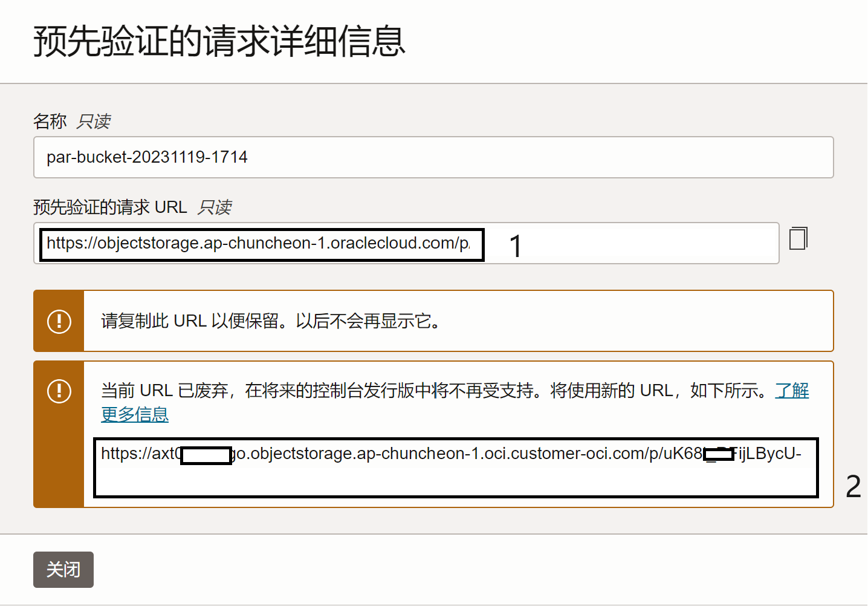Click the 请复制此 URL 以便保留 message
Screen dimensions: 868x606
[x=273, y=321]
